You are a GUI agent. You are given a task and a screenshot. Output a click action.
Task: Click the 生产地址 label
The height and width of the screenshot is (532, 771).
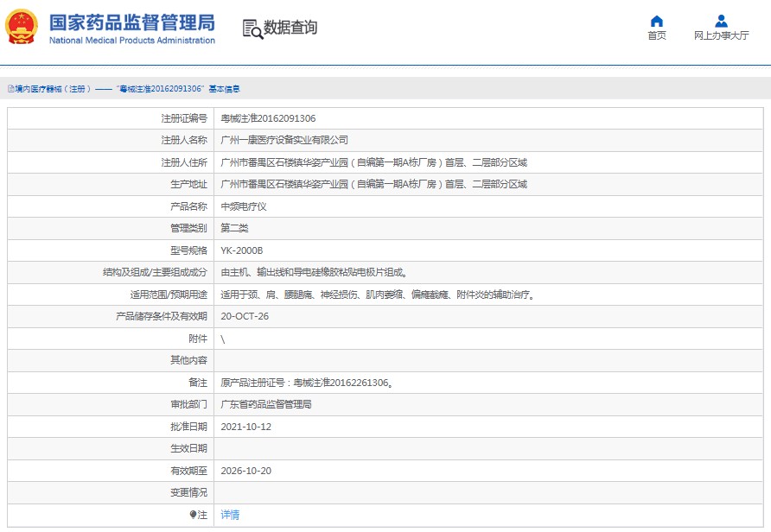(x=188, y=184)
